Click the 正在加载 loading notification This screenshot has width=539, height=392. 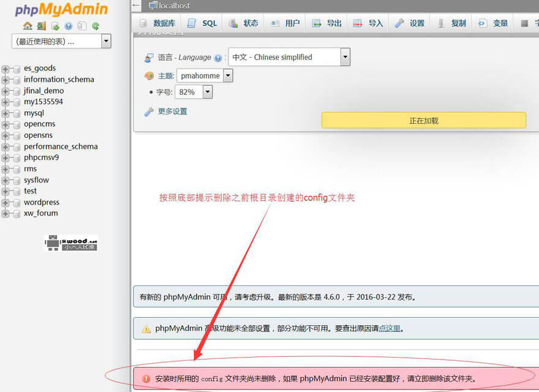coord(424,120)
